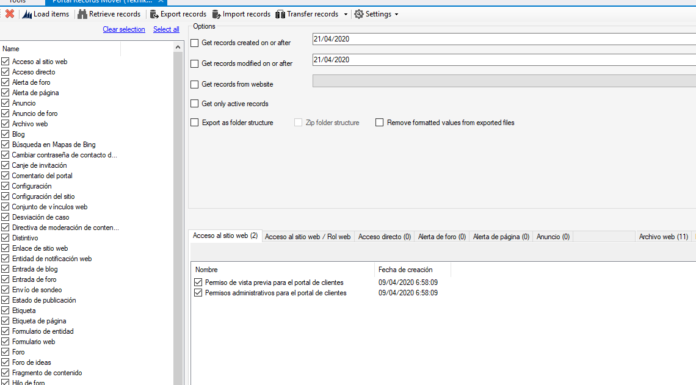The image size is (696, 385).
Task: Select the Anuncio list item
Action: click(x=24, y=103)
